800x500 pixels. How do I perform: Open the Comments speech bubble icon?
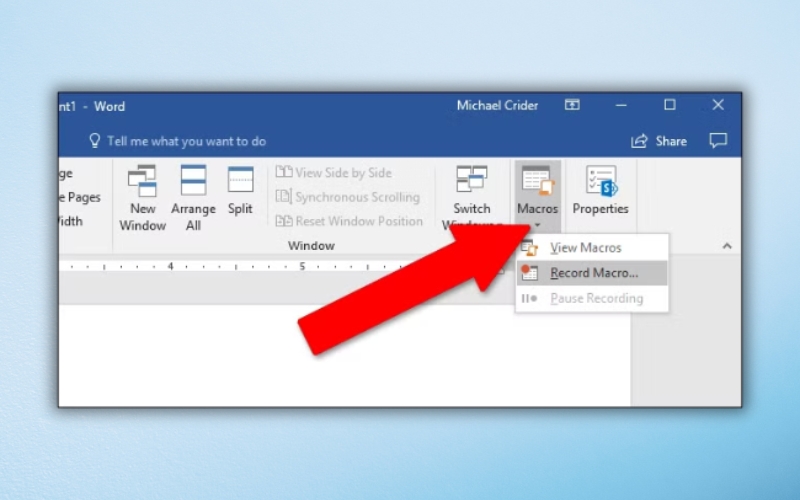[x=718, y=140]
